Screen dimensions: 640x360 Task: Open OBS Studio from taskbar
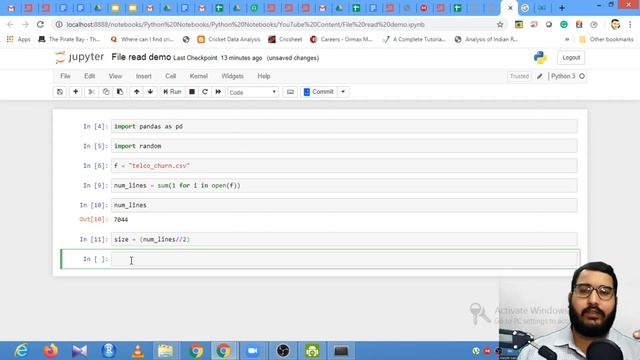point(283,351)
